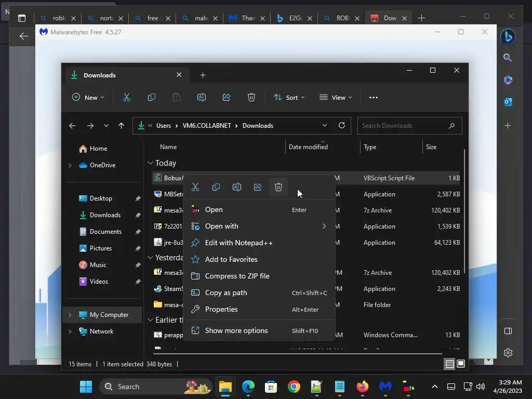The image size is (532, 399).
Task: Click Share icon in Explorer toolbar
Action: tap(227, 97)
